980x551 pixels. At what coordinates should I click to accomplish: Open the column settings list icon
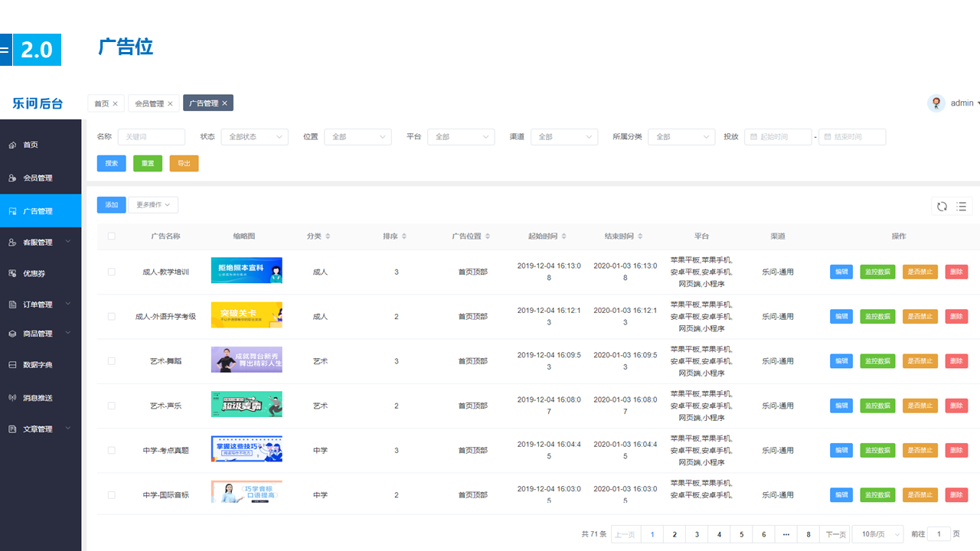962,206
